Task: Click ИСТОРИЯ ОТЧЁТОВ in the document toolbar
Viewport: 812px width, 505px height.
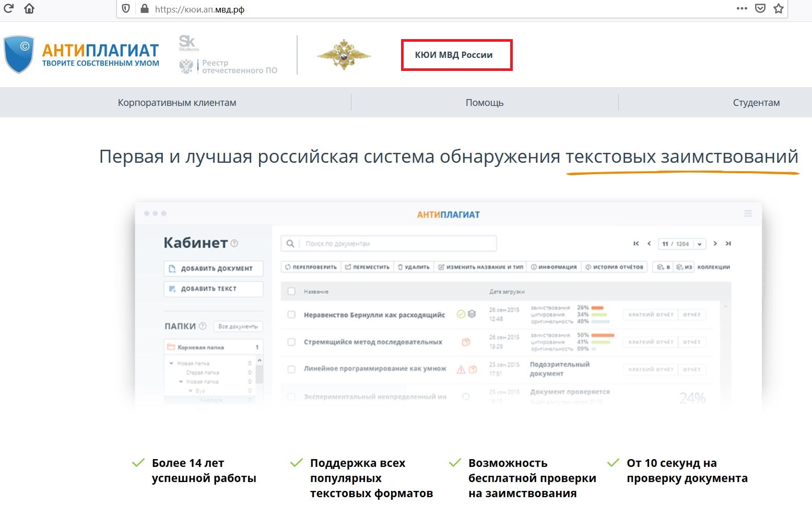Action: [x=614, y=267]
